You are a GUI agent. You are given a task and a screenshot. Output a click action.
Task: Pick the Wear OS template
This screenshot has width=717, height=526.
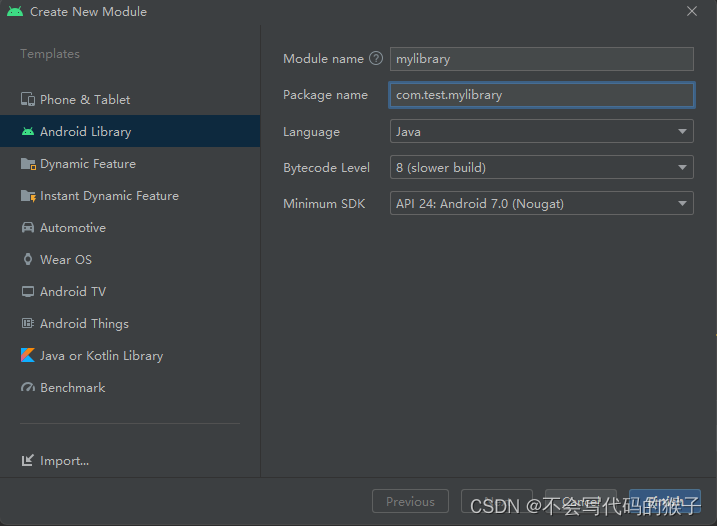click(x=130, y=259)
